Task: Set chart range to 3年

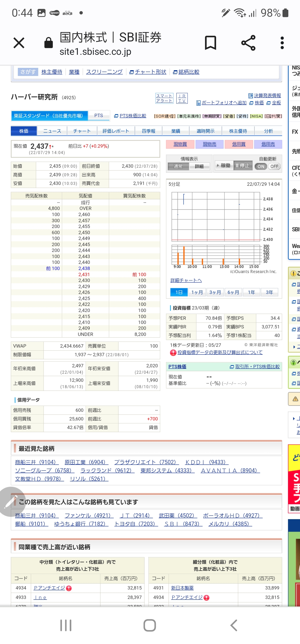Action: 269,292
